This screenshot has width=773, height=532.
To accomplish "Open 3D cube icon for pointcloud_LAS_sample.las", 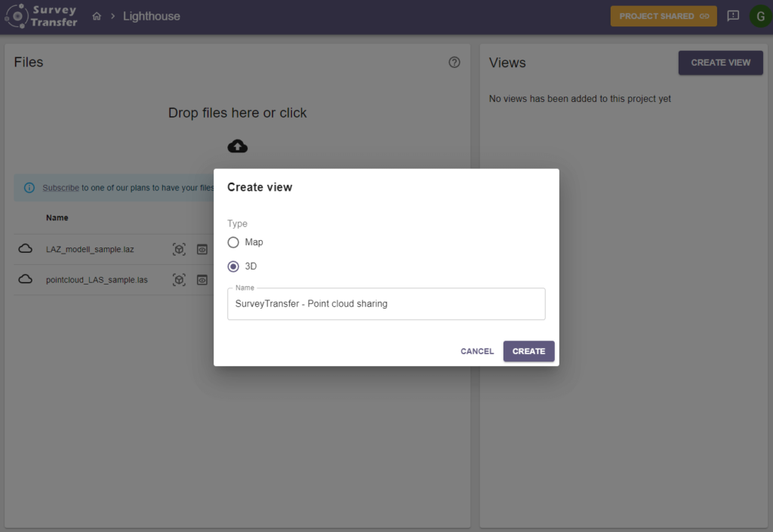I will [179, 280].
